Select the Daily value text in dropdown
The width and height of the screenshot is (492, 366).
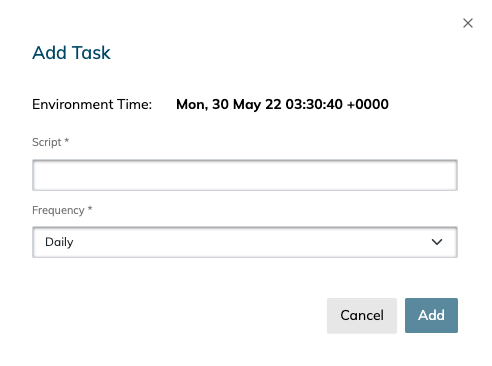[x=59, y=242]
